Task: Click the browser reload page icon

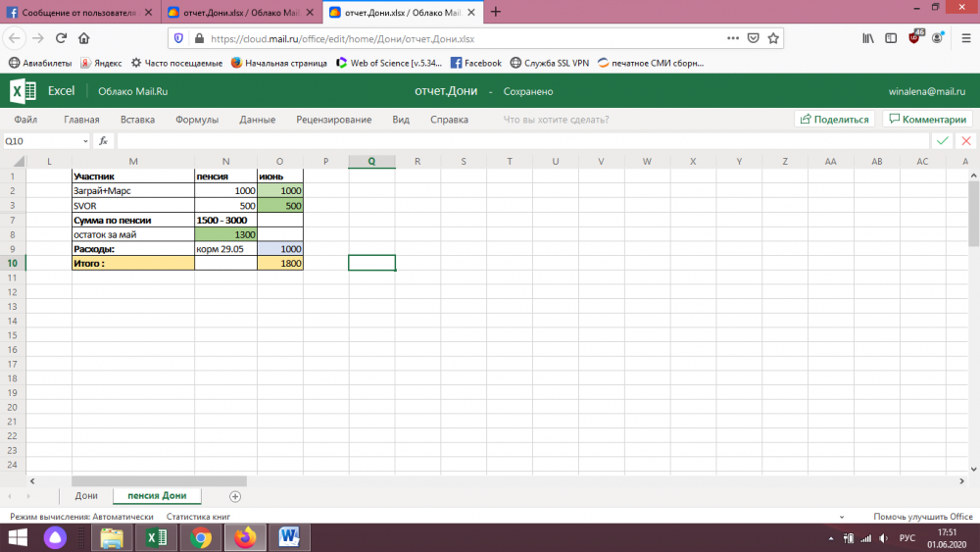Action: (61, 38)
